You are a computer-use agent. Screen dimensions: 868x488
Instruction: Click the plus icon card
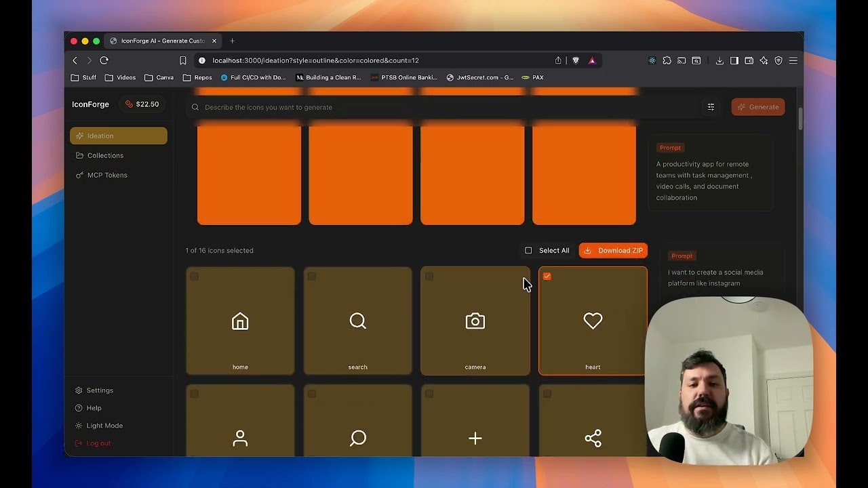point(475,420)
